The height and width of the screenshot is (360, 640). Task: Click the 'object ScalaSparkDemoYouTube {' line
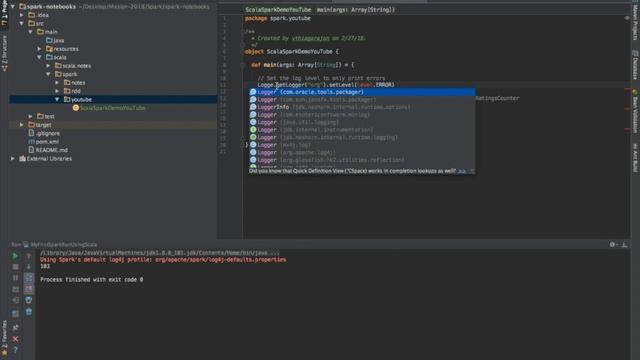[x=291, y=51]
